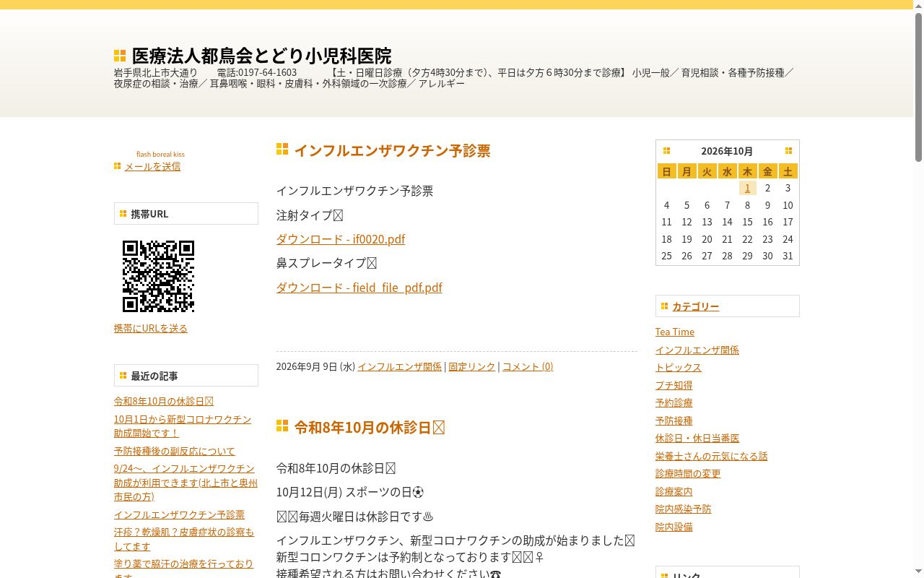Open the 診療案内 category
Image resolution: width=924 pixels, height=578 pixels.
(x=674, y=491)
